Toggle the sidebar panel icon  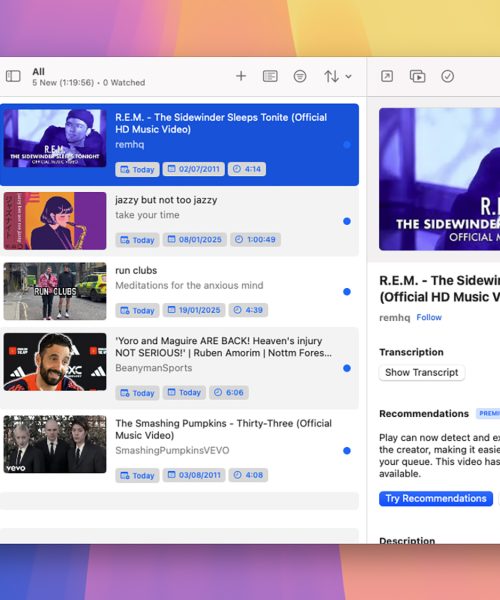click(x=13, y=76)
